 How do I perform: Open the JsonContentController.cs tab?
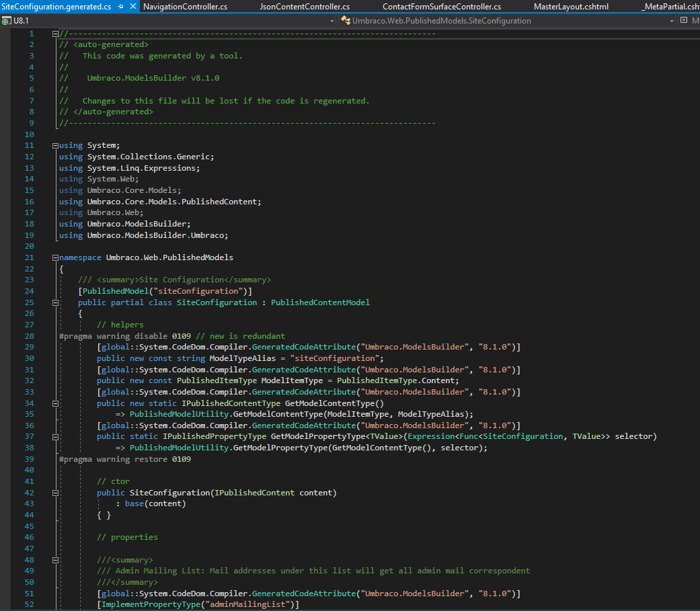click(305, 7)
